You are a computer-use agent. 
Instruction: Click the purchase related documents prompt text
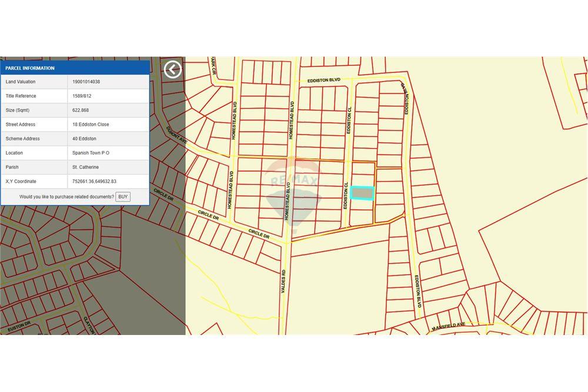coord(66,197)
